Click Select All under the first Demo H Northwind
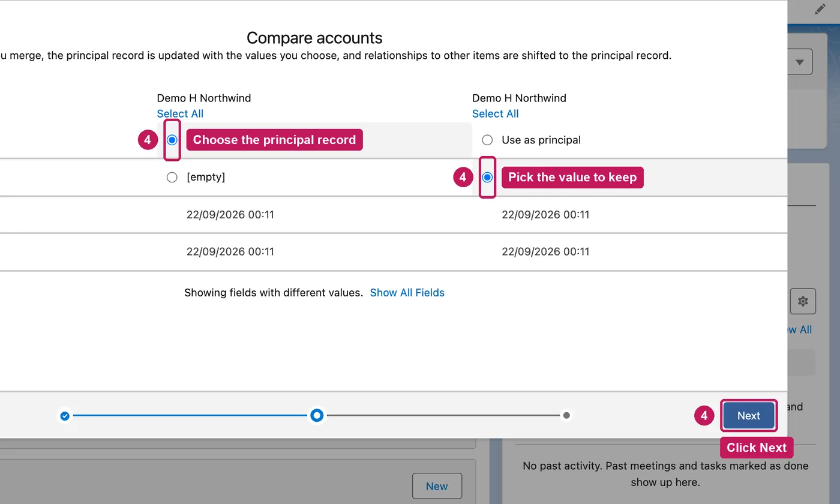This screenshot has width=840, height=504. pyautogui.click(x=180, y=114)
